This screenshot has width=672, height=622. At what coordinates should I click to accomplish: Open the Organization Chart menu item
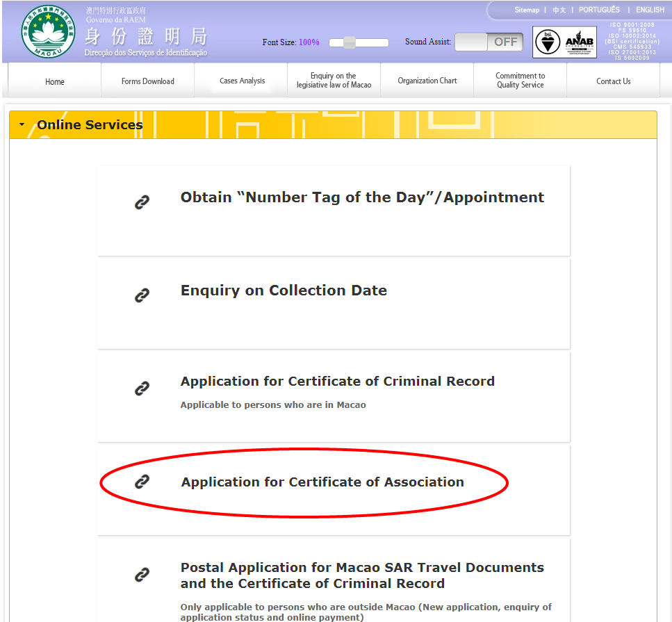click(x=427, y=81)
